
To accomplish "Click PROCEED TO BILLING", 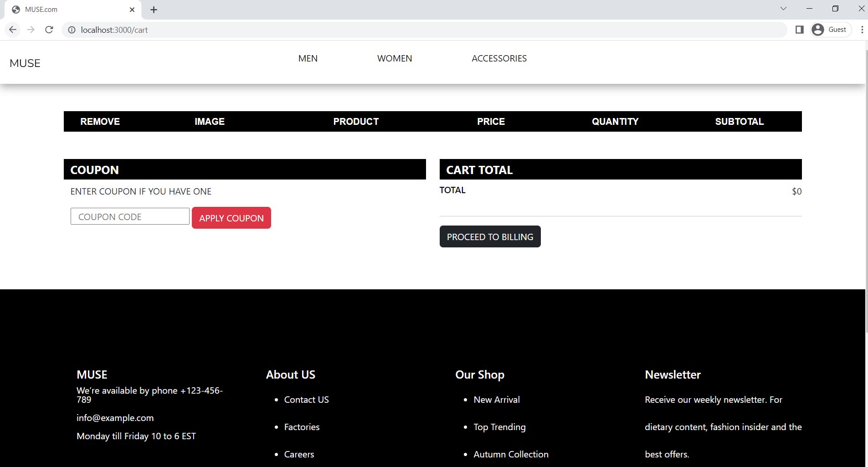I will tap(490, 236).
